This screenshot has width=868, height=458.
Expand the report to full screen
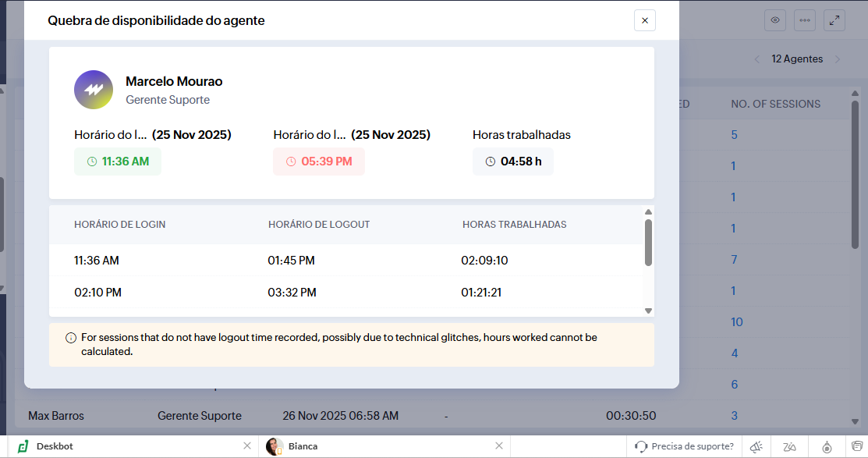834,20
